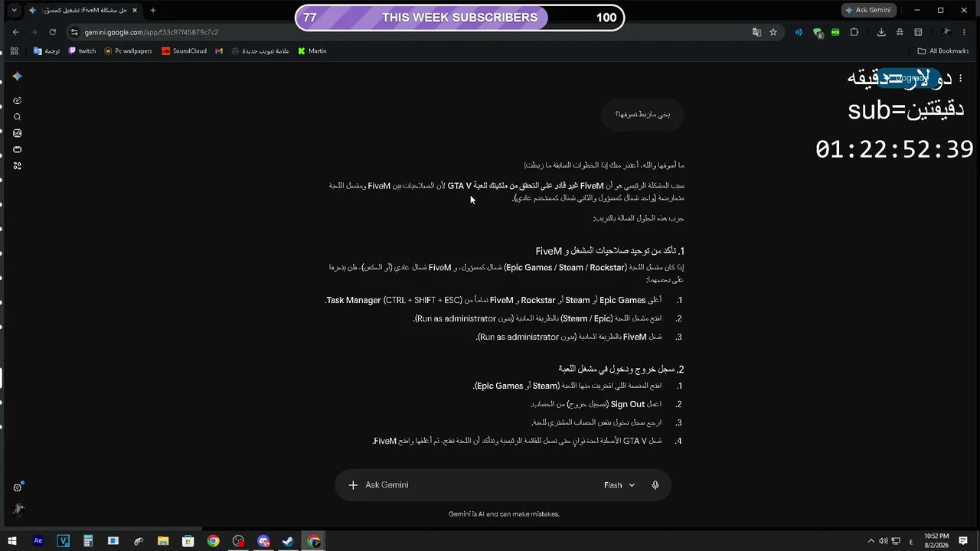Open the Extensions puzzle icon

coord(854,32)
